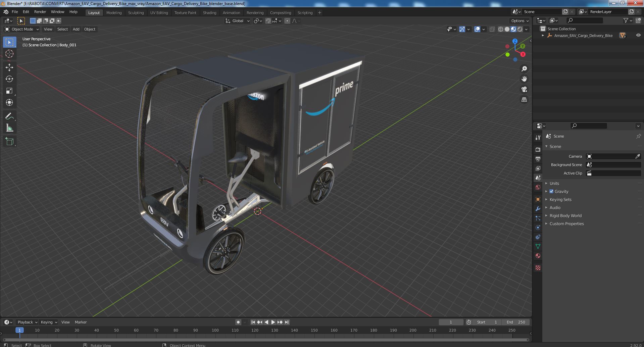Open the Options dropdown in viewport header

[x=519, y=21]
